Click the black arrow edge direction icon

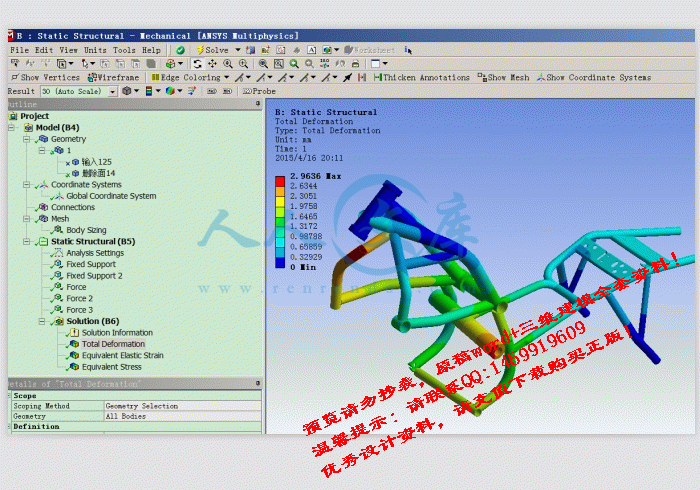(347, 78)
